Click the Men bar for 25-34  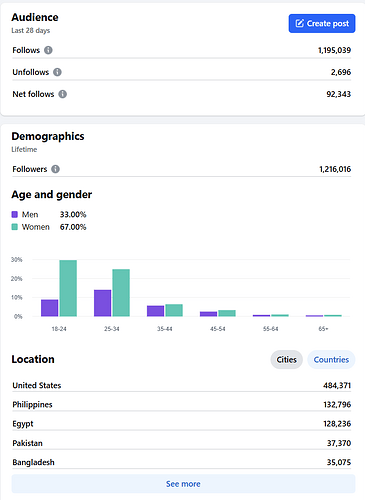(102, 303)
